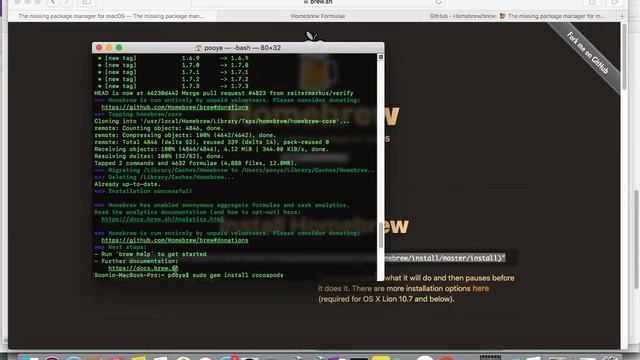Viewport: 640px width, 360px height.
Task: Click the 'pooya — -bash — 80×32' Terminal title
Action: pyautogui.click(x=242, y=48)
